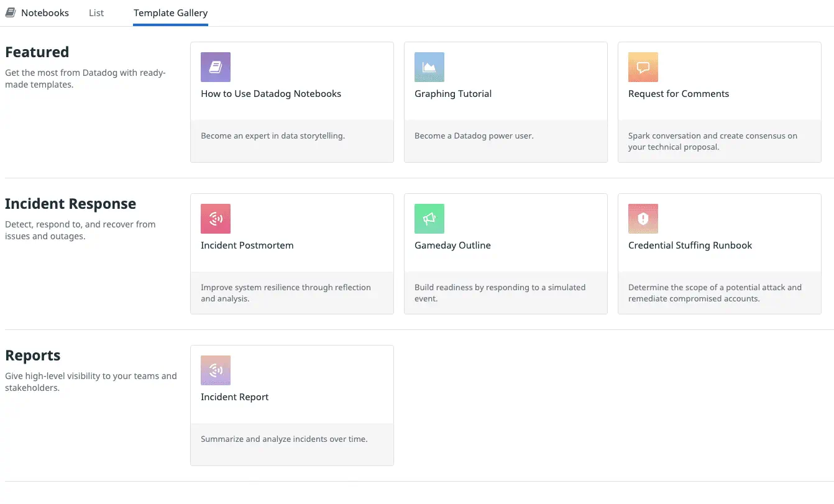The image size is (834, 504).
Task: Click the blue area chart Graphing Tutorial icon
Action: [x=429, y=67]
